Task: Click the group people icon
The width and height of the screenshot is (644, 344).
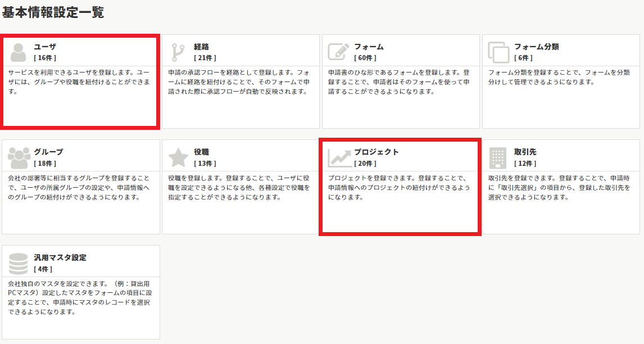Action: 19,157
